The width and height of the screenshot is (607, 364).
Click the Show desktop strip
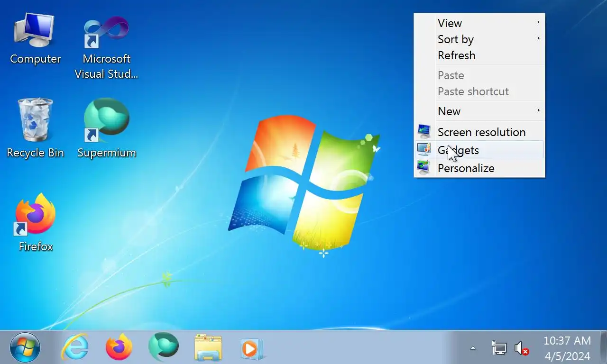pyautogui.click(x=603, y=347)
